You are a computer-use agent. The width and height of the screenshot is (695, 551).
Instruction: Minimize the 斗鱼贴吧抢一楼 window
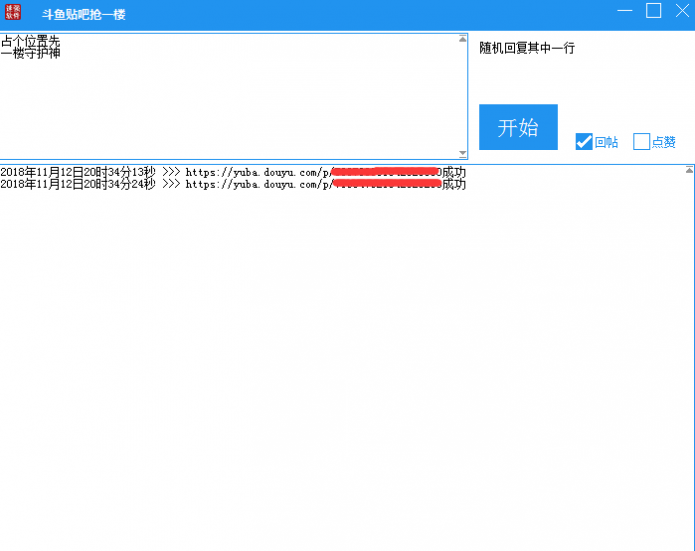point(625,11)
